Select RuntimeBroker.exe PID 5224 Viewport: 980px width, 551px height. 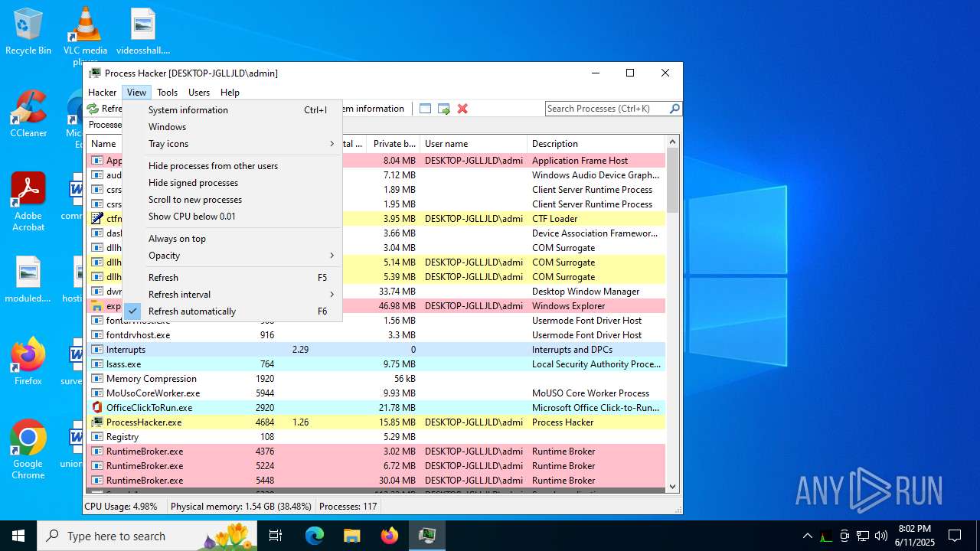coord(376,465)
